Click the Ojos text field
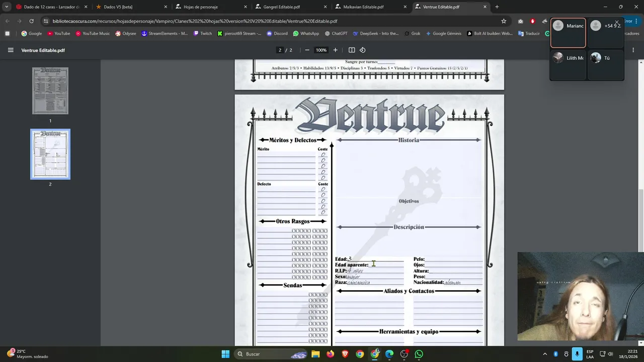This screenshot has height=362, width=644. (453, 265)
